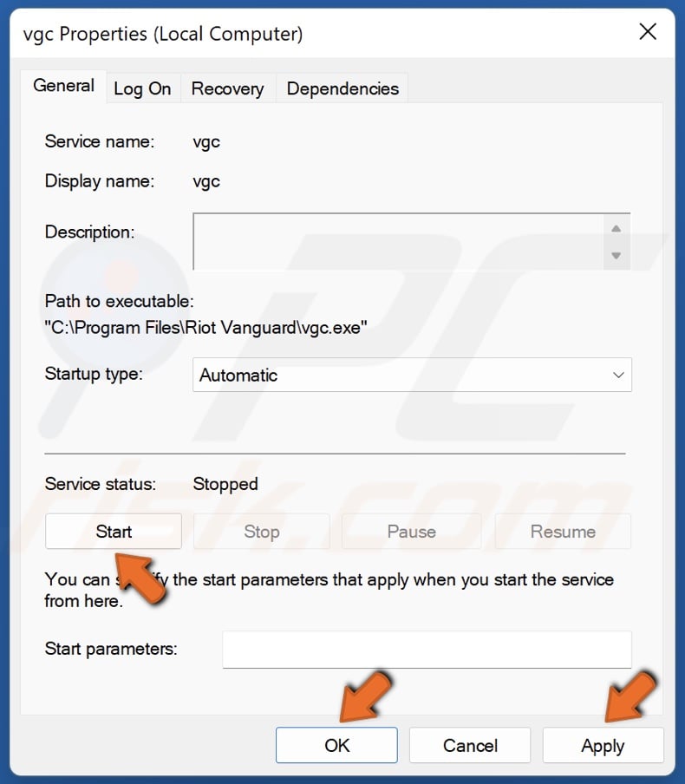Start the vgc service
This screenshot has width=685, height=784.
(113, 531)
